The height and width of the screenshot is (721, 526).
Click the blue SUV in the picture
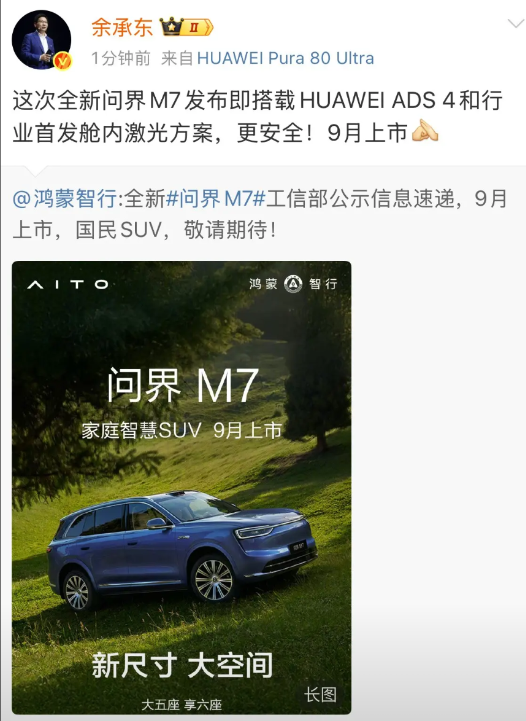[x=182, y=549]
